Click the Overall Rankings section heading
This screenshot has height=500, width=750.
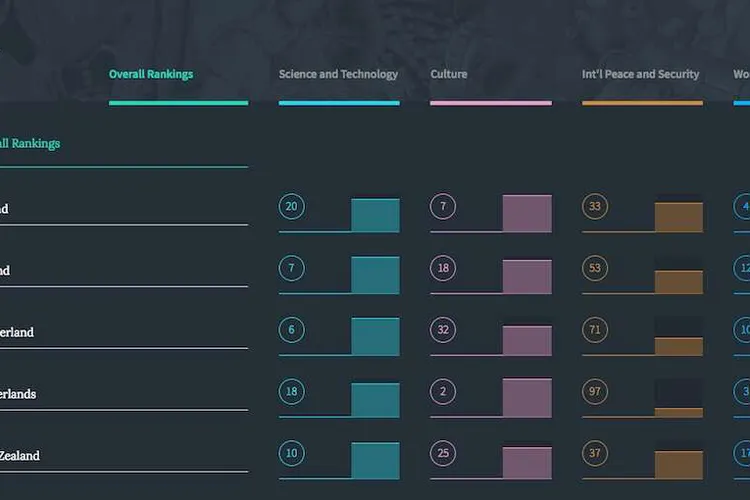pyautogui.click(x=30, y=143)
